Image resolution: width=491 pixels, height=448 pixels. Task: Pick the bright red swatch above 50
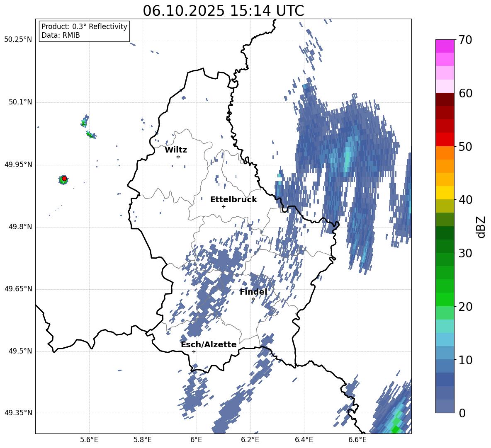pos(445,140)
